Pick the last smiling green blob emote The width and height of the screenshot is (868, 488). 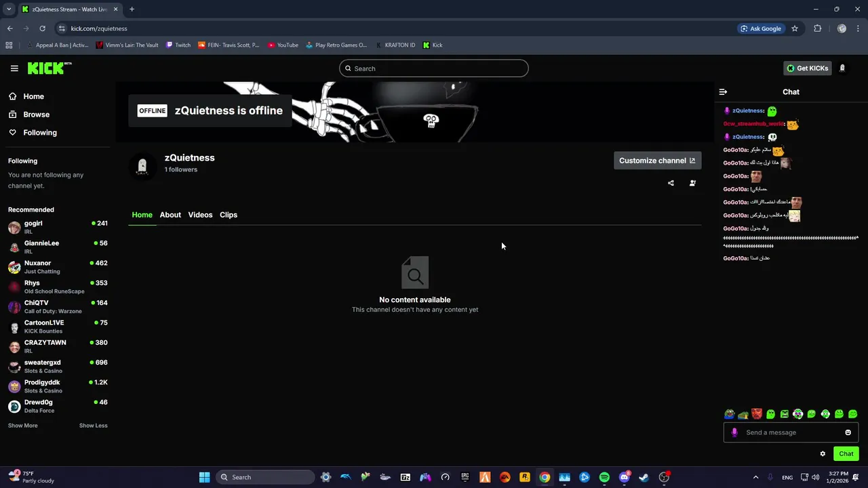(x=853, y=414)
